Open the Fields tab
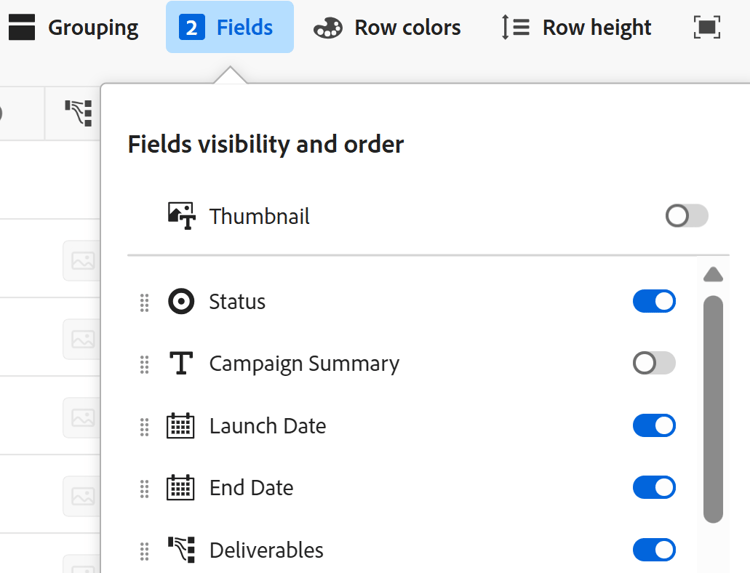 click(229, 27)
